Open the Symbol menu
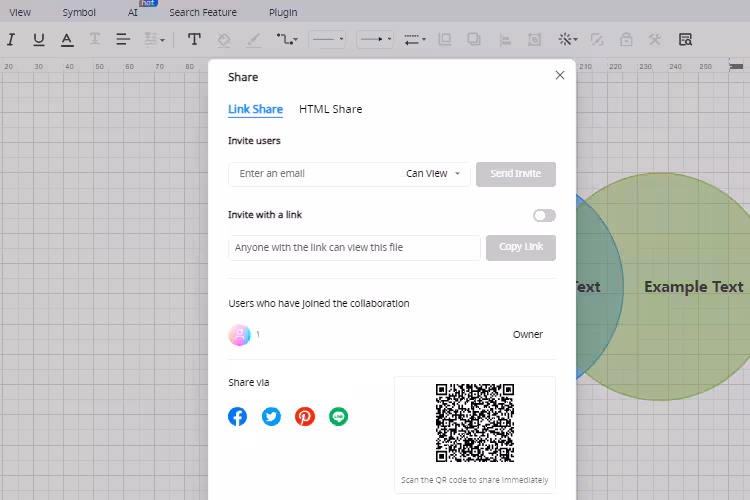The height and width of the screenshot is (500, 750). [79, 12]
